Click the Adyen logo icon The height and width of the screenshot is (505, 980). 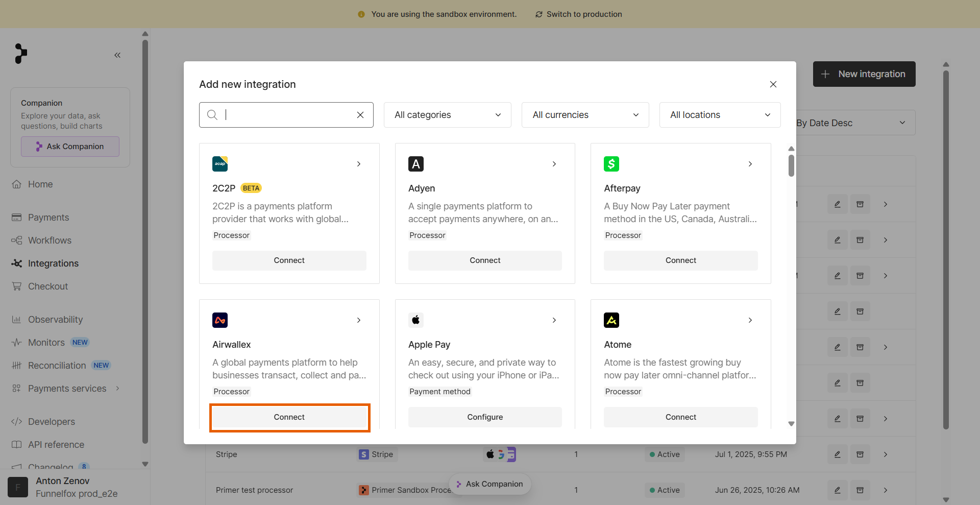(x=416, y=164)
